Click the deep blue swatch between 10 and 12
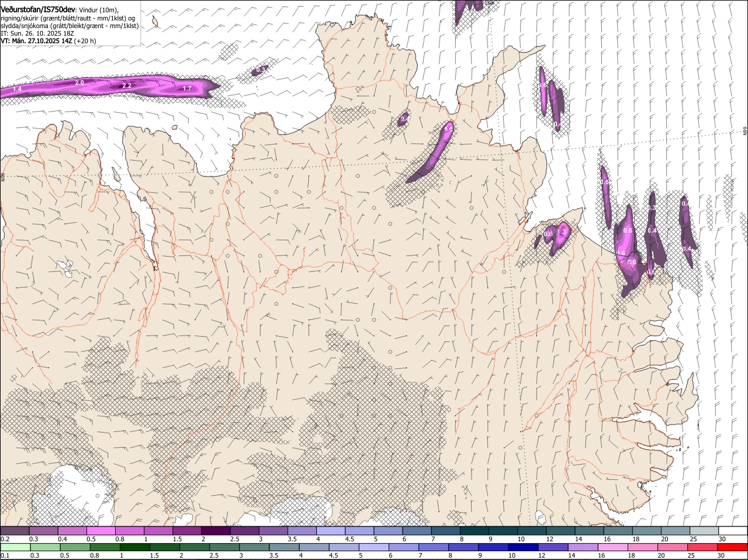 point(522,548)
